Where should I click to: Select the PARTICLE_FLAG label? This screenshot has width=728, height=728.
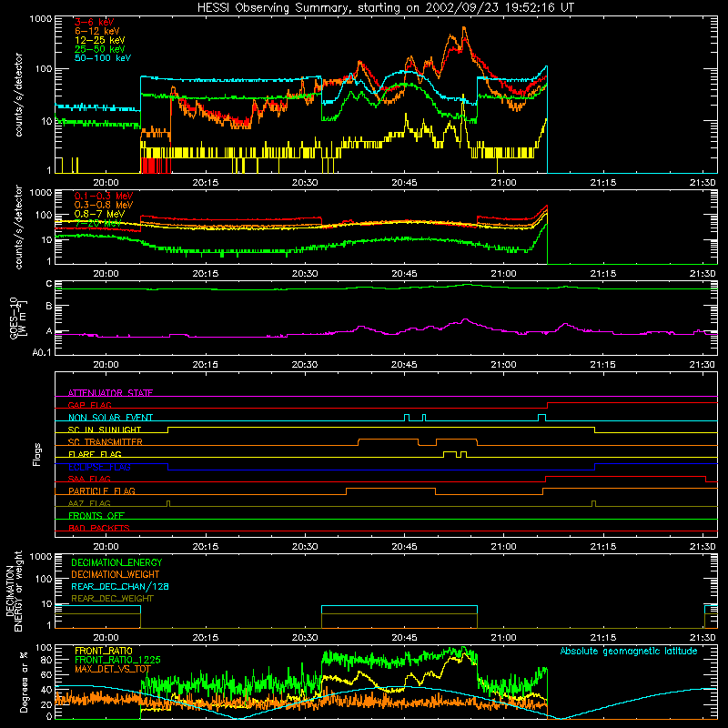(x=102, y=490)
